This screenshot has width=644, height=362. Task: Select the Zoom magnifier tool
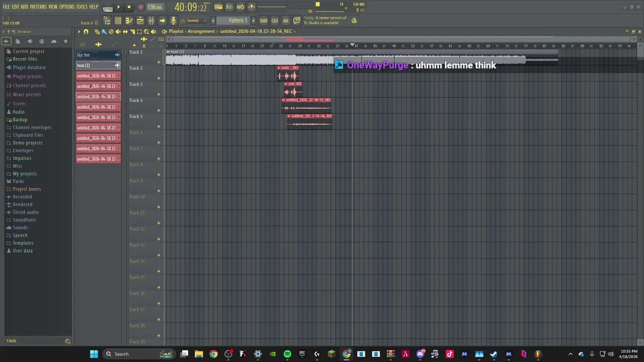point(146,32)
